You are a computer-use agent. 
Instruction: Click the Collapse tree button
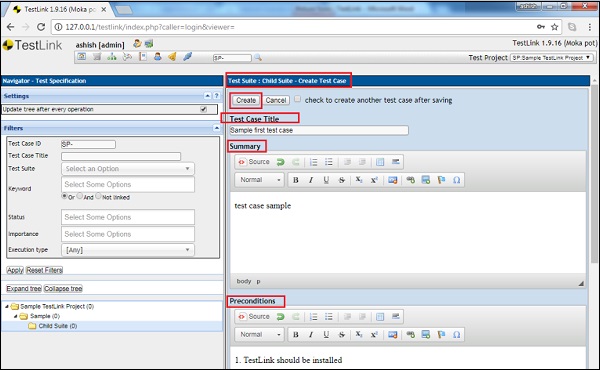pos(63,289)
